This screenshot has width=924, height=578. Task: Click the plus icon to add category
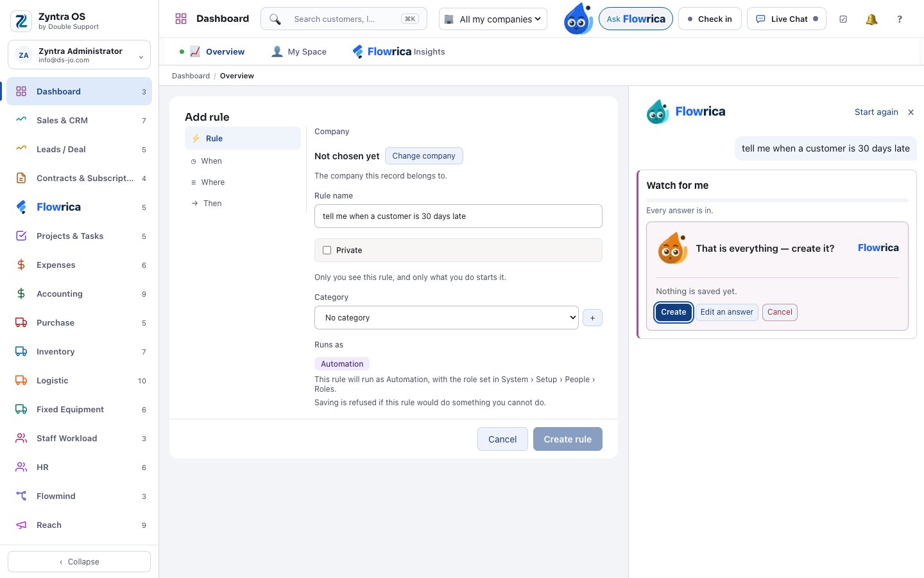(x=592, y=318)
